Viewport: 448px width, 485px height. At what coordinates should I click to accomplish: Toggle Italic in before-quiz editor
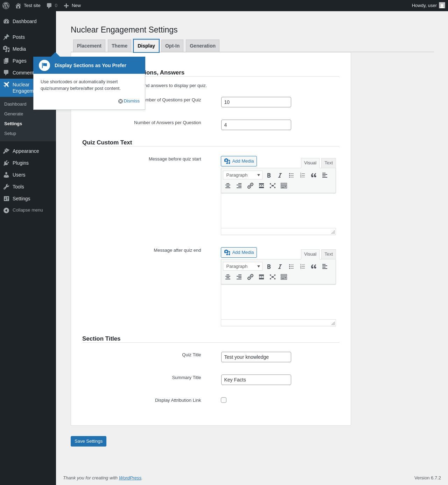[x=280, y=175]
